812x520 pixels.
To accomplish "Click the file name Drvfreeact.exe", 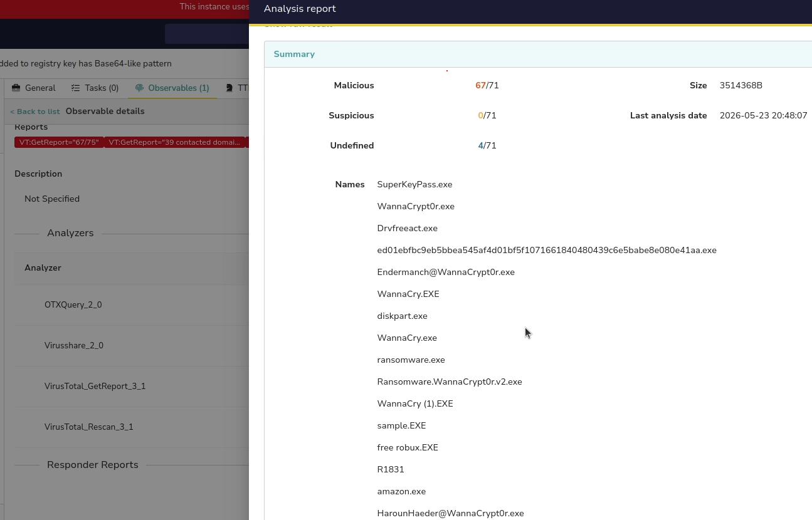I will (x=408, y=228).
